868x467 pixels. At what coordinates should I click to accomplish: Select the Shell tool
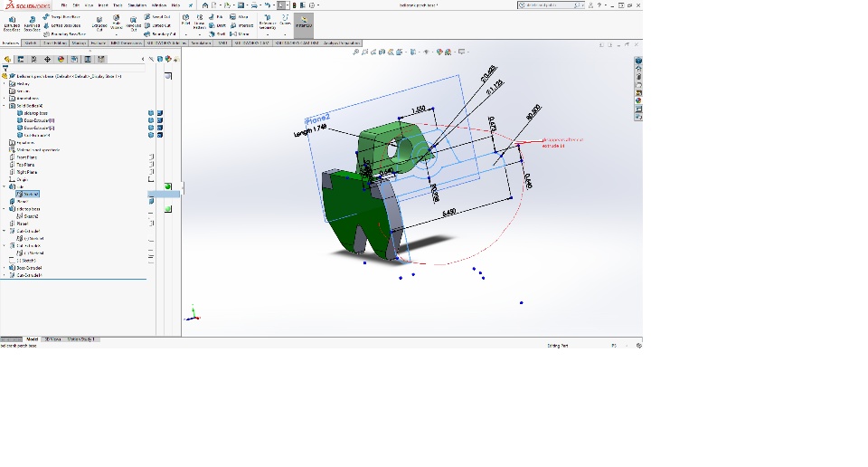click(217, 33)
